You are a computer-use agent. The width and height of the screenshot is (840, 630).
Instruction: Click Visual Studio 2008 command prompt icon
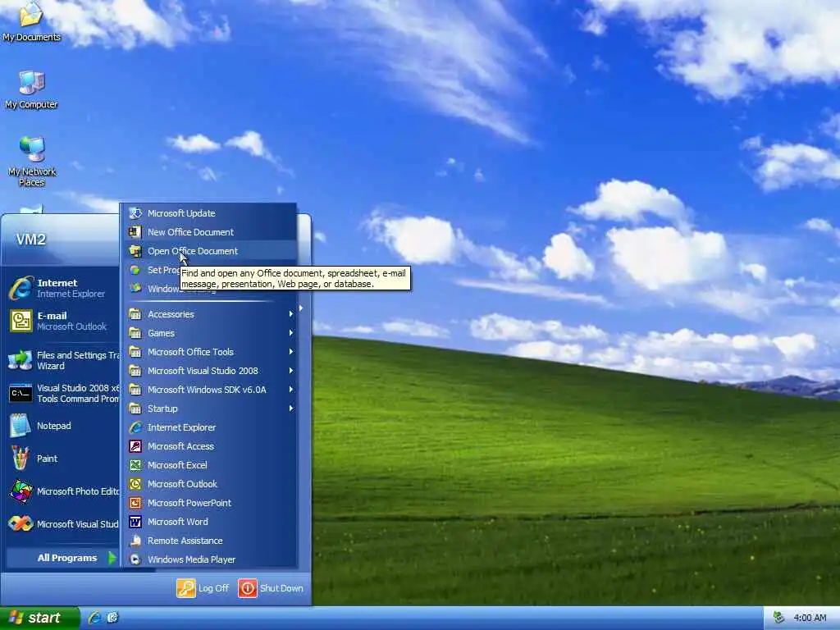[21, 393]
